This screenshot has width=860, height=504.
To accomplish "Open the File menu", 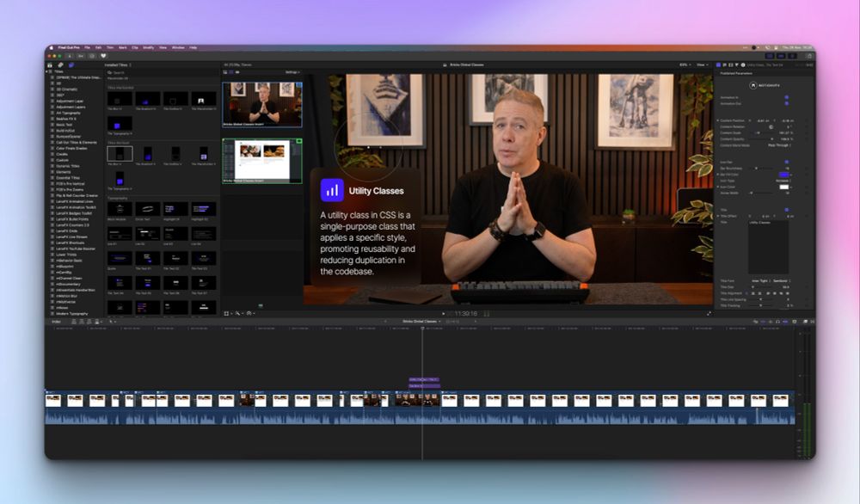I will tap(87, 47).
